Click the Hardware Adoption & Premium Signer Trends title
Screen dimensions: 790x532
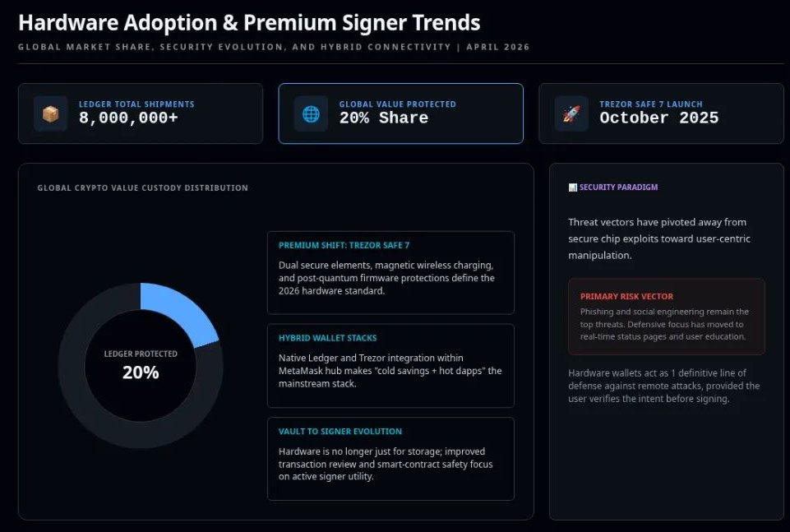pos(249,23)
